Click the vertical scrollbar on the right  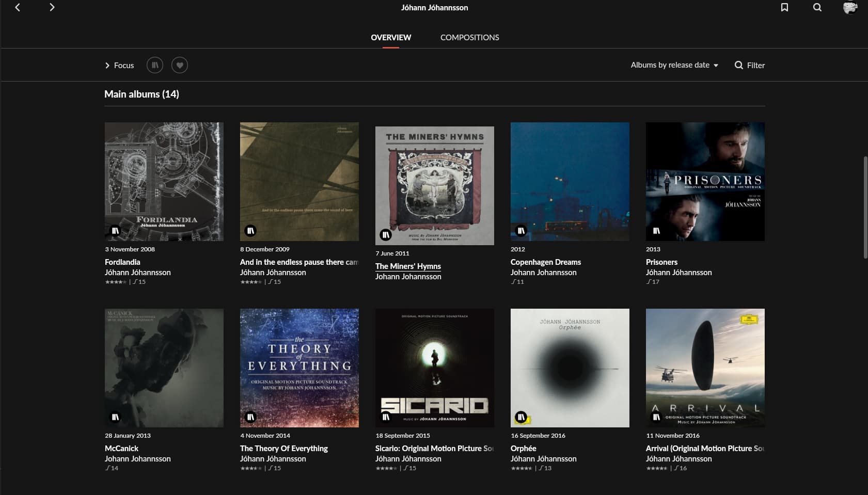pos(865,206)
